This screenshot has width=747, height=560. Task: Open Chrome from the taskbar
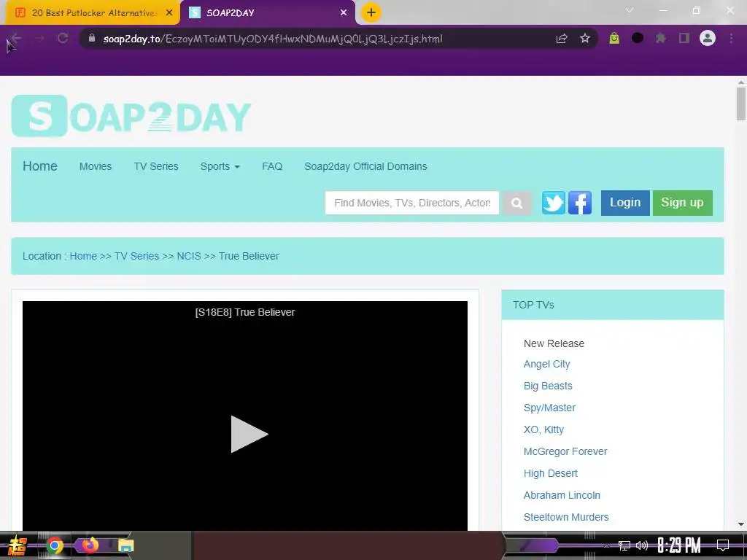[x=55, y=545]
